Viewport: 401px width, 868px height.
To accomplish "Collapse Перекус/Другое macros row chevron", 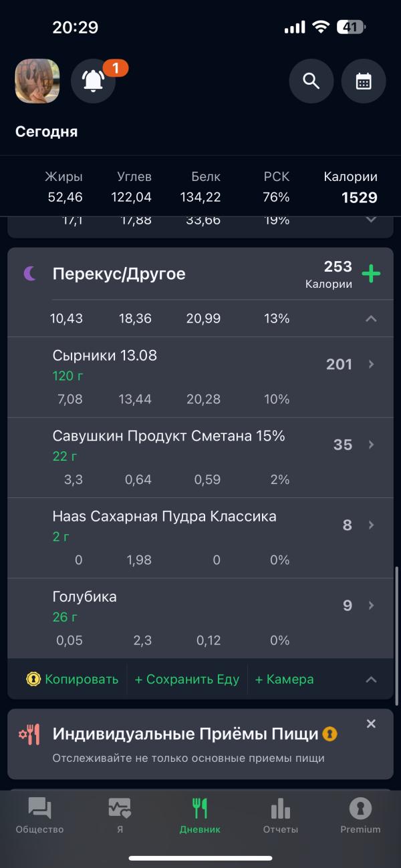I will tap(371, 318).
